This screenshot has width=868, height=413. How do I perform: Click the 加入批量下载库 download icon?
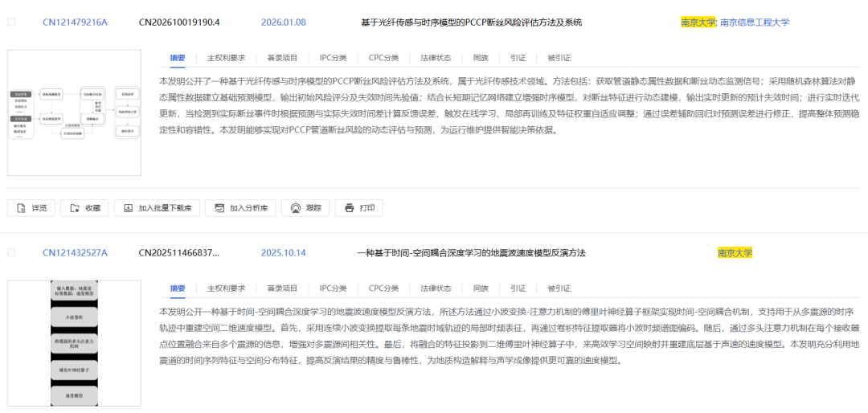[128, 208]
